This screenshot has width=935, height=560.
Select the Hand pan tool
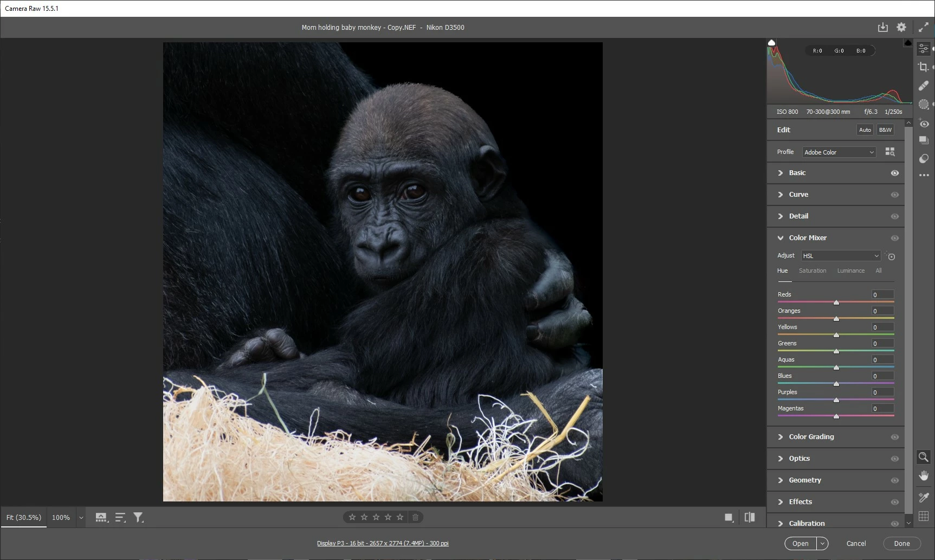(x=924, y=476)
